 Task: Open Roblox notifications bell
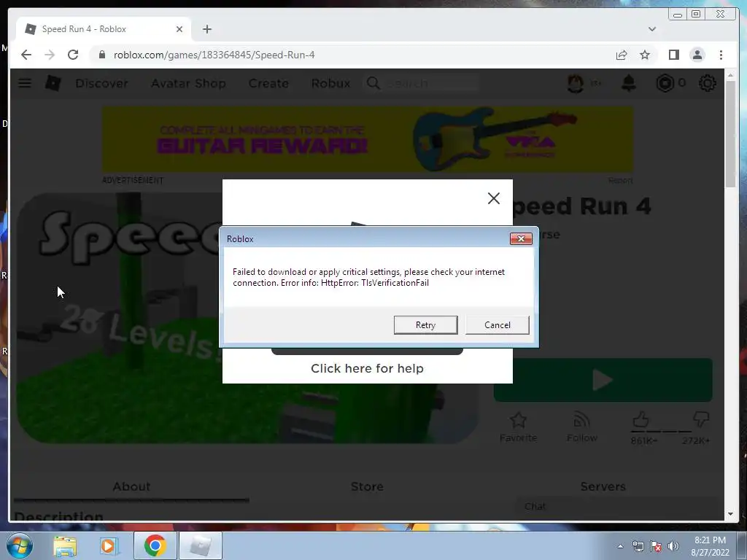coord(628,83)
